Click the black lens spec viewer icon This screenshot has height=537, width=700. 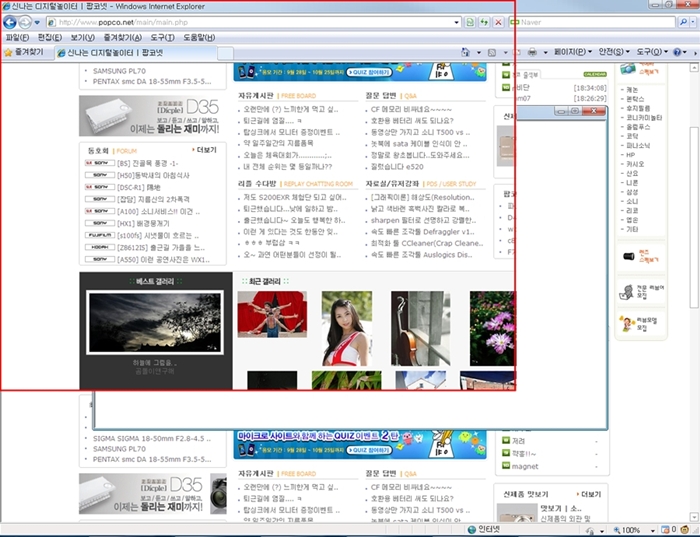(x=629, y=256)
